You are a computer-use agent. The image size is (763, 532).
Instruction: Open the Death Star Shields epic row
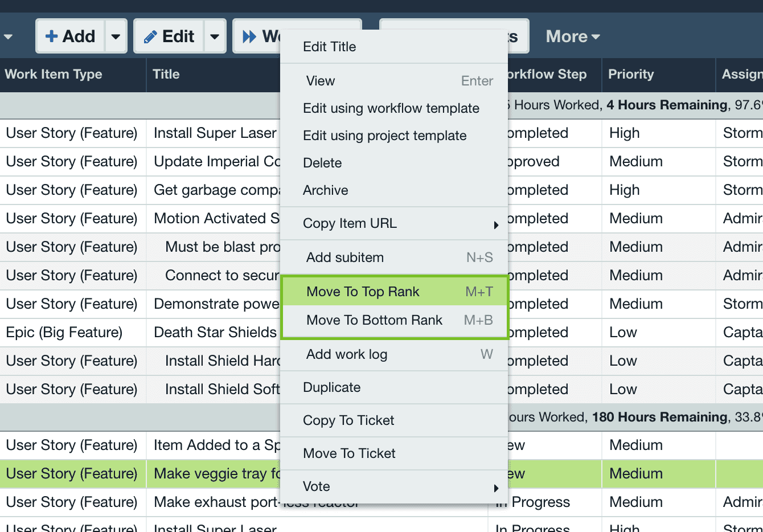(x=215, y=332)
